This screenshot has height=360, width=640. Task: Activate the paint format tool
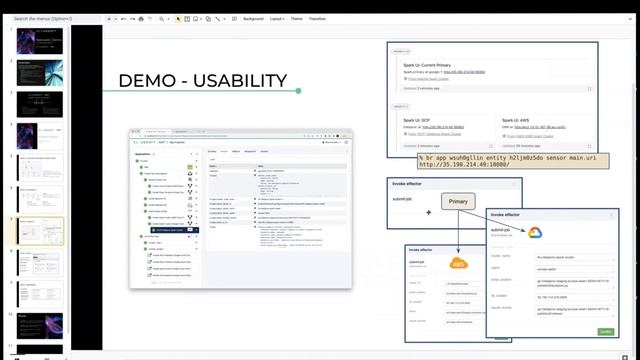click(x=150, y=19)
